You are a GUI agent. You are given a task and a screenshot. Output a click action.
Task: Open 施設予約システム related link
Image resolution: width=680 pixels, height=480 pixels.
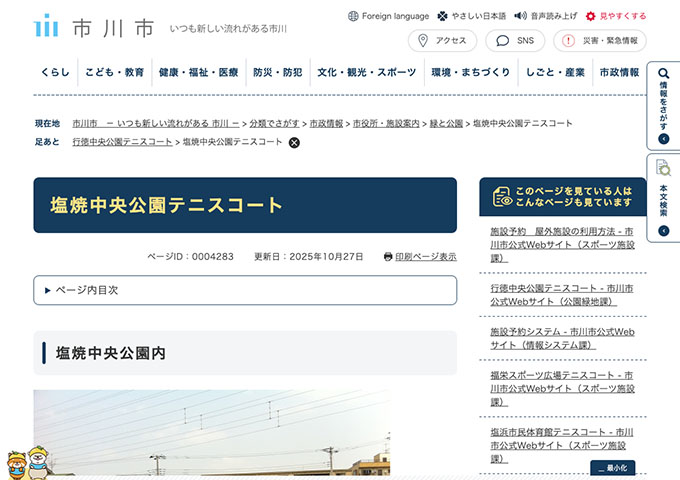point(562,338)
